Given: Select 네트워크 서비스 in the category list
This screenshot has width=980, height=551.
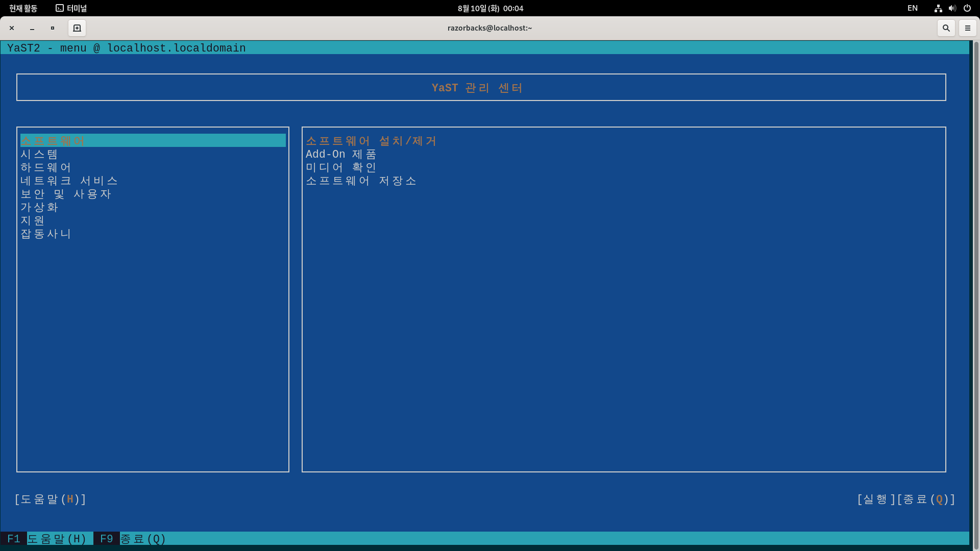Looking at the screenshot, I should (x=69, y=181).
